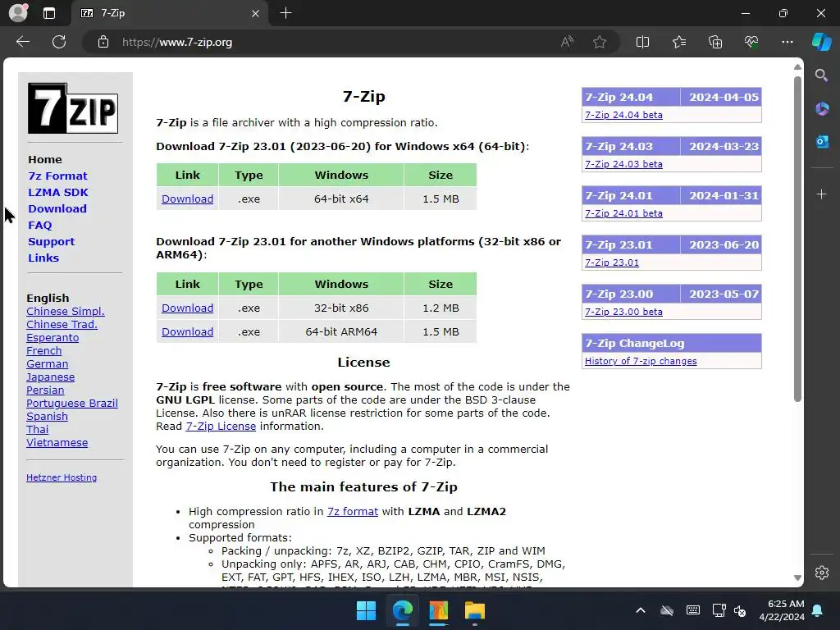Open split screen icon
Image resolution: width=840 pixels, height=630 pixels.
[x=642, y=42]
